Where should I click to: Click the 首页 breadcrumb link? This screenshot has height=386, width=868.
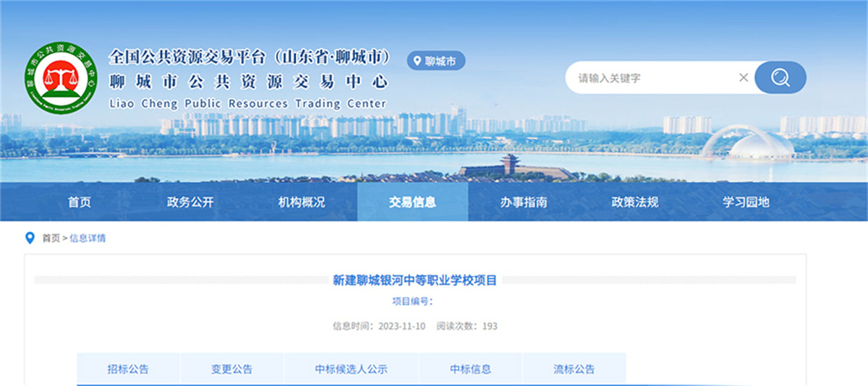[51, 238]
